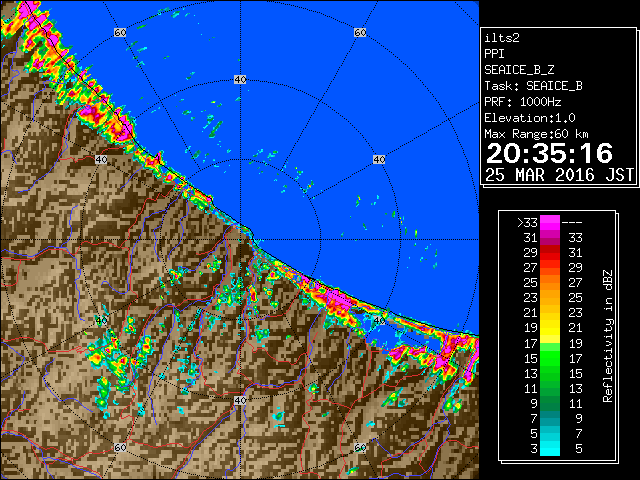
Task: Click the '40' range label due north
Action: (240, 80)
